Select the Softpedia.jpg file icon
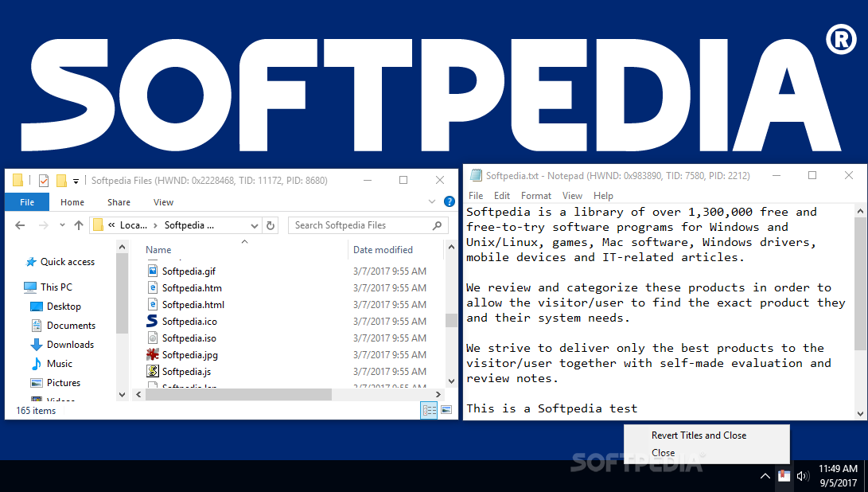The height and width of the screenshot is (492, 868). pos(152,354)
